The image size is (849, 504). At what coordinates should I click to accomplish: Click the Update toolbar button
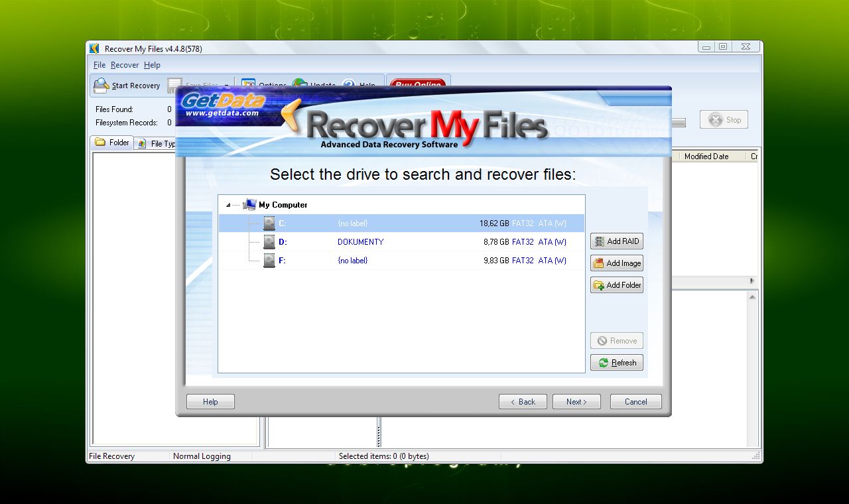point(314,85)
